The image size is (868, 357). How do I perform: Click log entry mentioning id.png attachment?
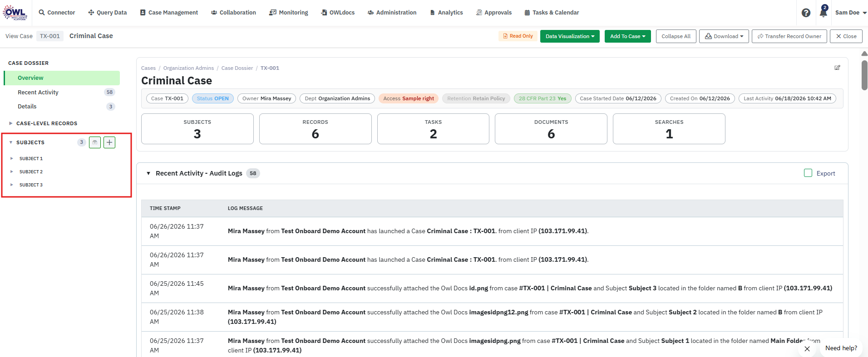[492, 289]
